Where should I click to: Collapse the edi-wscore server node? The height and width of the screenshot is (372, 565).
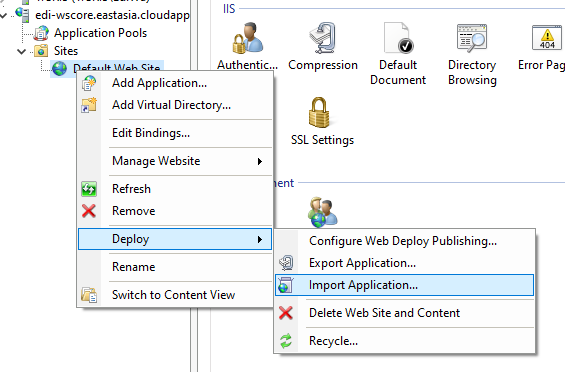(x=4, y=16)
